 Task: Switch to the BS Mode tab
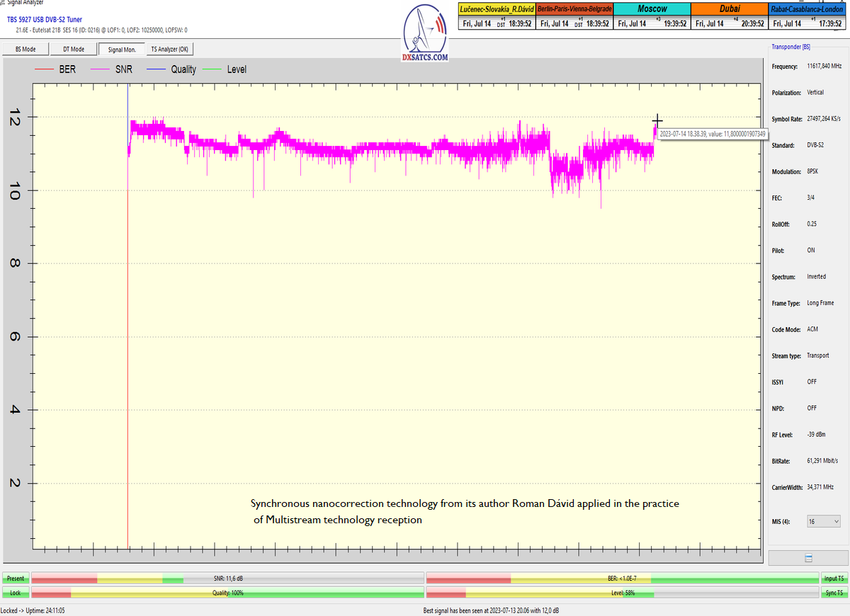(25, 49)
